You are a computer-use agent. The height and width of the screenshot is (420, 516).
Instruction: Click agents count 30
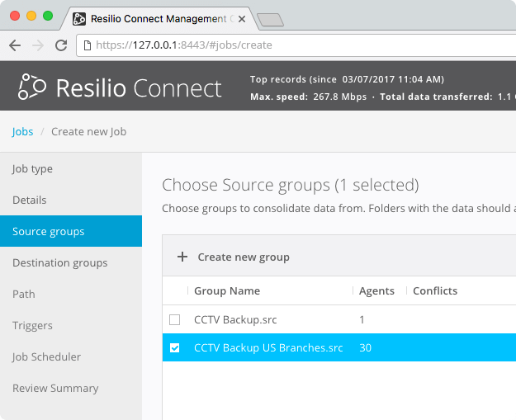365,348
